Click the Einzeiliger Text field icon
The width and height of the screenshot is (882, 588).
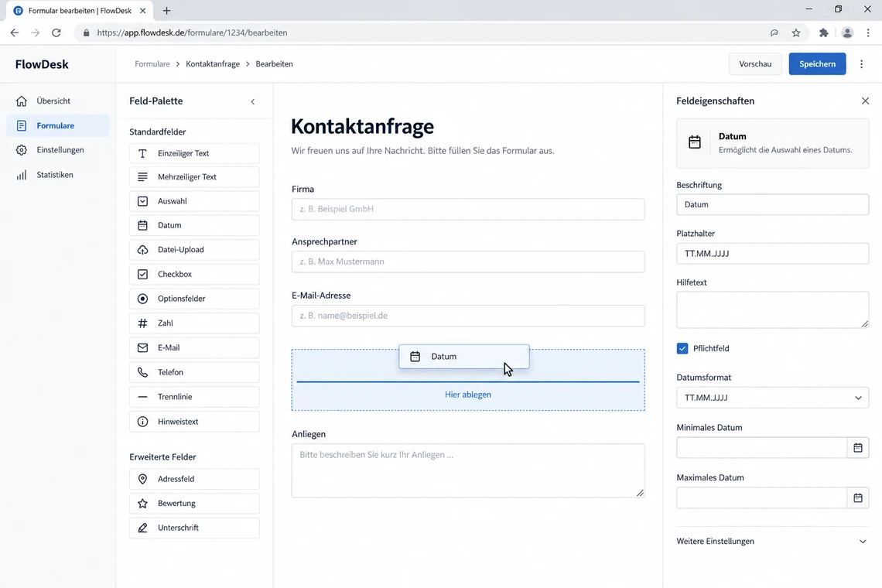coord(142,154)
